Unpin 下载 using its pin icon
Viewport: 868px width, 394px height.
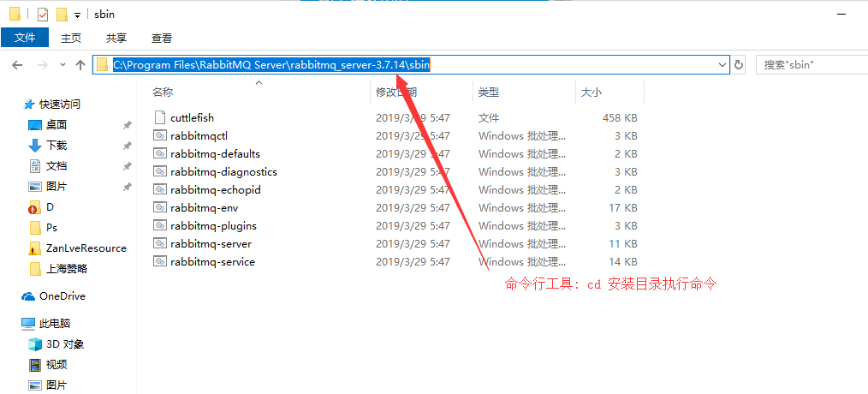coord(128,146)
